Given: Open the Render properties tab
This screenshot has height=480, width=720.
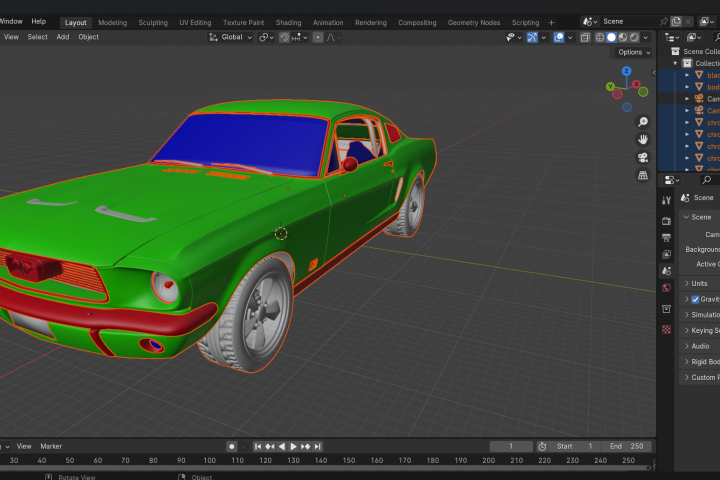Looking at the screenshot, I should click(666, 221).
